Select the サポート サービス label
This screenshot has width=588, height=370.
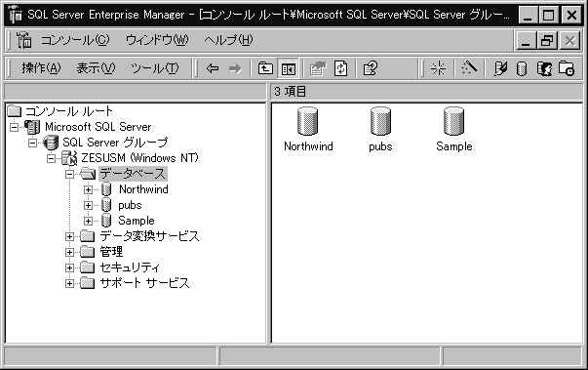click(x=144, y=283)
